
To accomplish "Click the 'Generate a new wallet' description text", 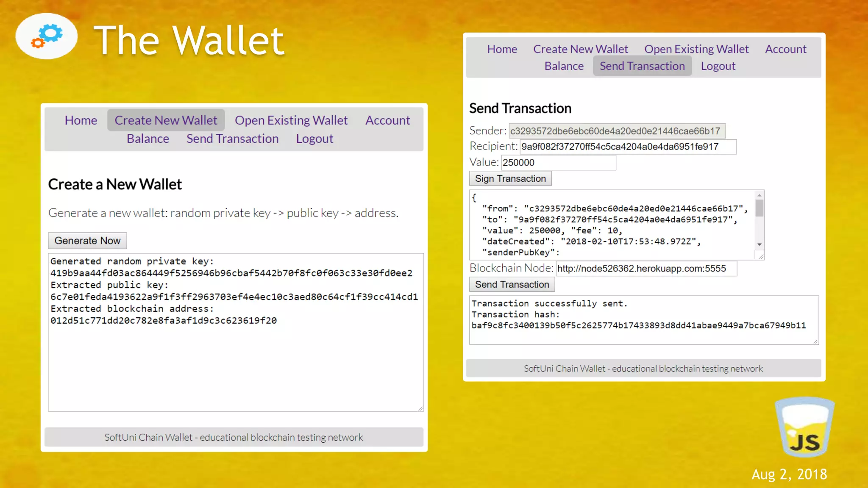I will pyautogui.click(x=223, y=213).
